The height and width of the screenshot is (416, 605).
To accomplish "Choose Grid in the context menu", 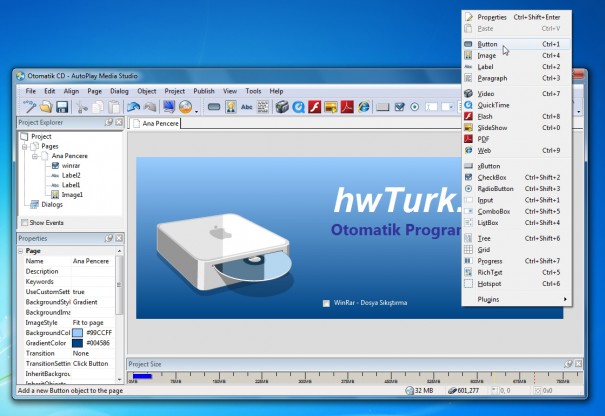I will (x=517, y=250).
